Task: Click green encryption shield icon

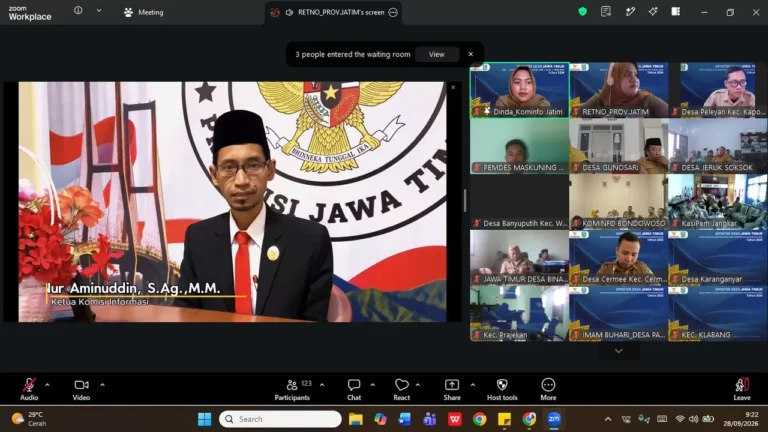Action: coord(582,11)
